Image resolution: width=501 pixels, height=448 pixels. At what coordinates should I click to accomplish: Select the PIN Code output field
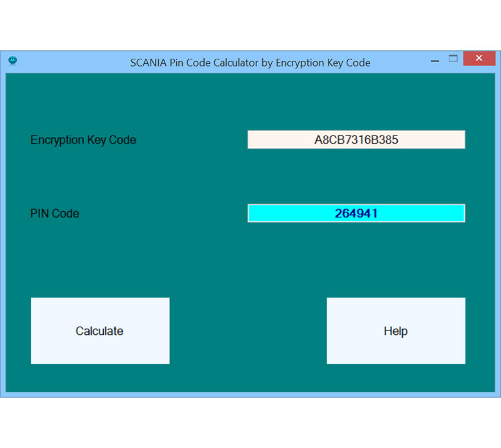click(356, 213)
